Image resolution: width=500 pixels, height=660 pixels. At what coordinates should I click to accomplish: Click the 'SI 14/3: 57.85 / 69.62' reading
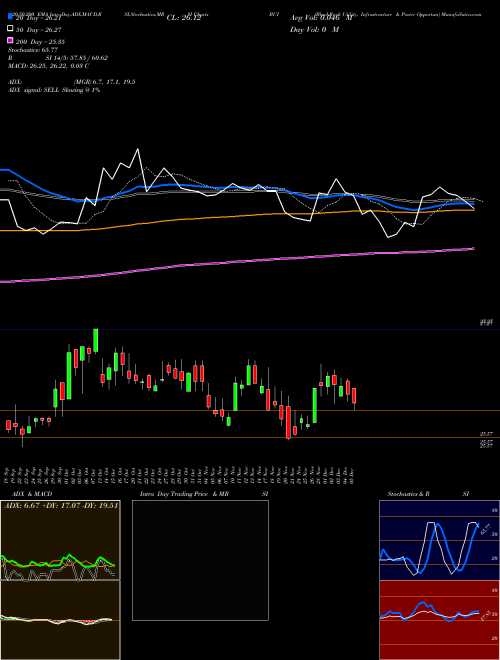tap(77, 58)
